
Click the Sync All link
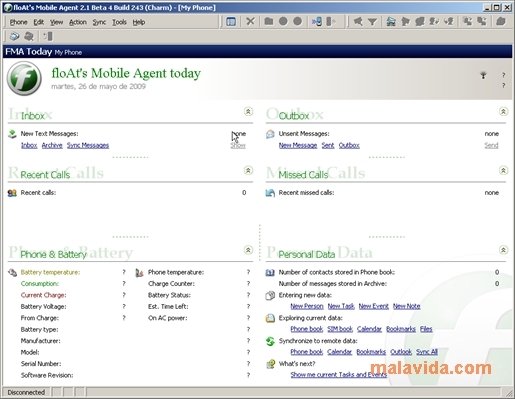click(427, 352)
